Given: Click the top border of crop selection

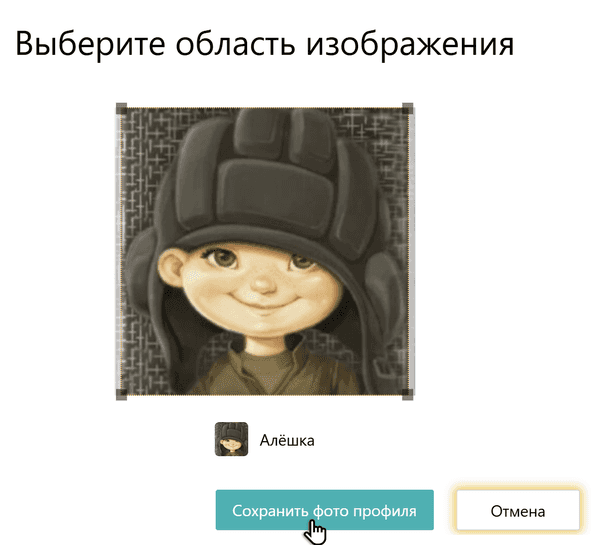Looking at the screenshot, I should (265, 108).
